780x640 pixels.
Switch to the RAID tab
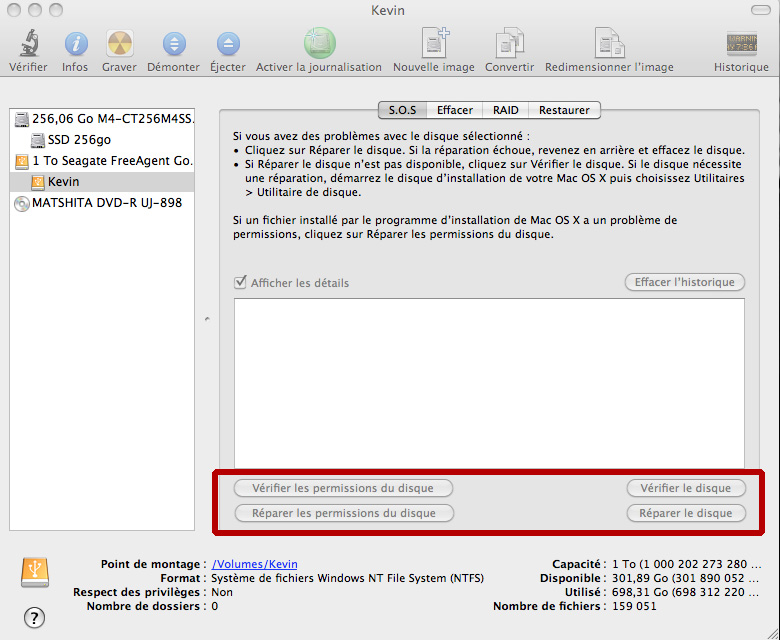pyautogui.click(x=506, y=110)
